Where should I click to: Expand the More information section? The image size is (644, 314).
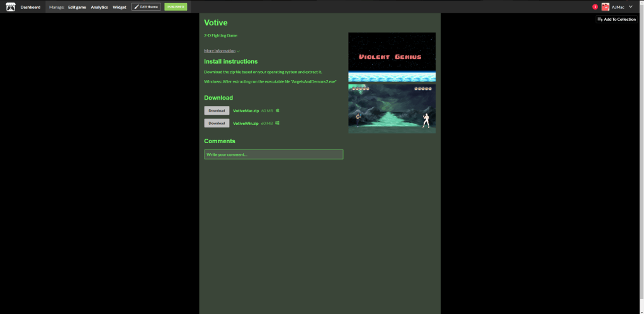click(x=222, y=50)
